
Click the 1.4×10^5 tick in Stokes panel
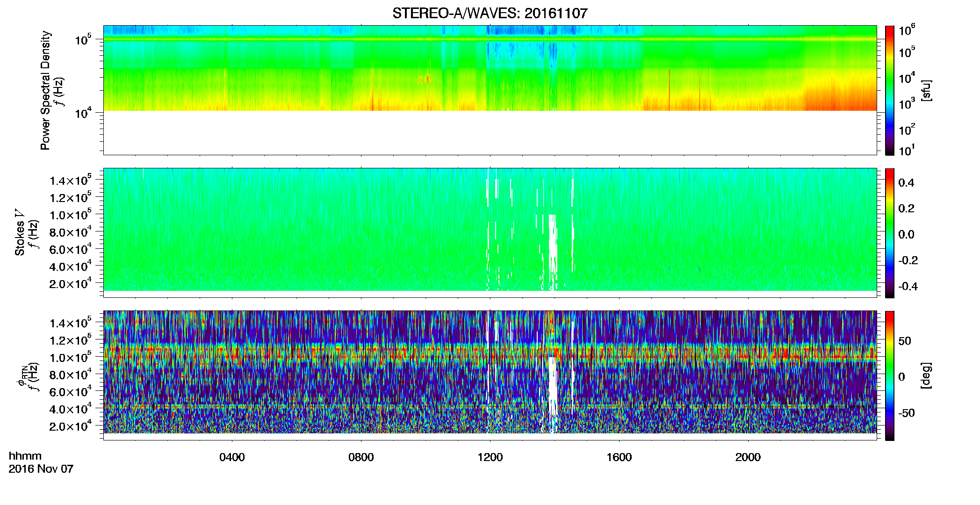coord(71,180)
